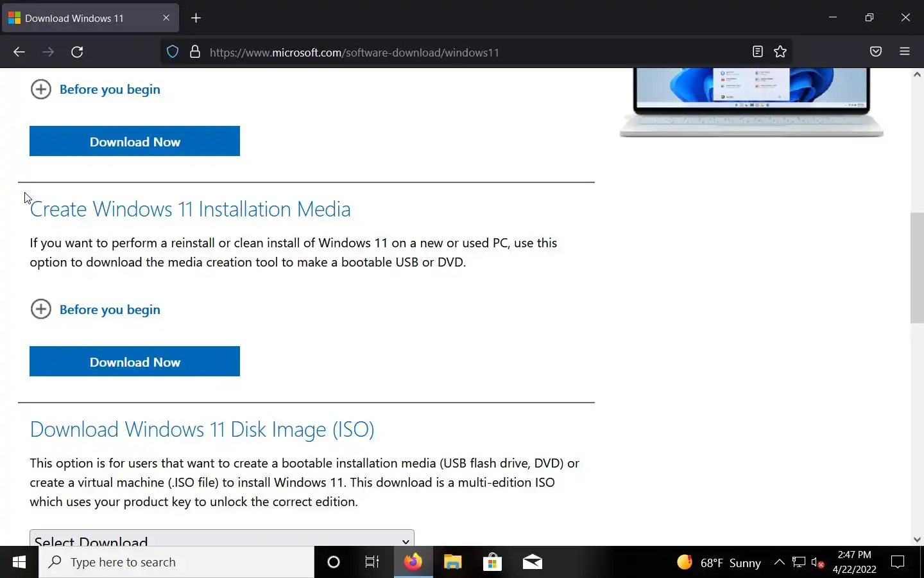Image resolution: width=924 pixels, height=578 pixels.
Task: Click the scrollbar down arrow
Action: tap(917, 539)
